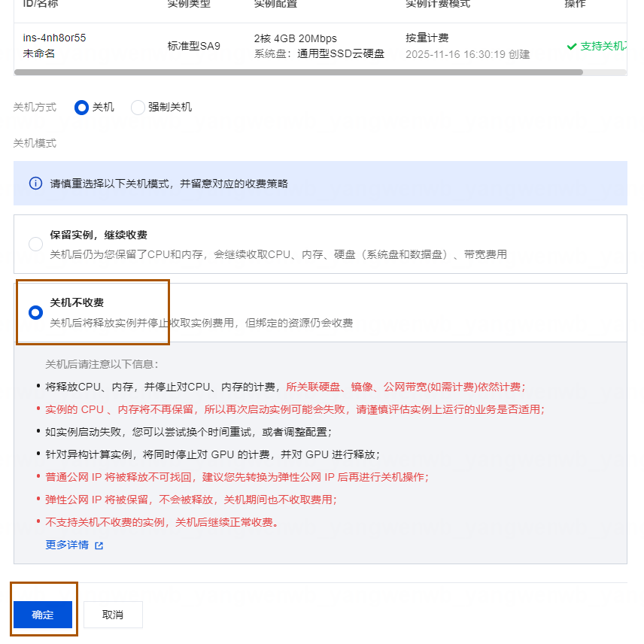Click the 关机后请注意以下信息 heading

102,364
